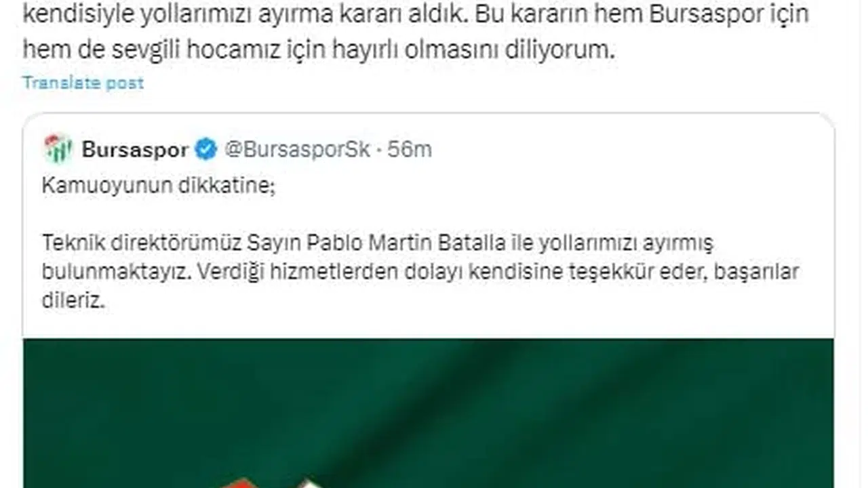Viewport: 868px width, 488px height.
Task: Click the 56m timestamp of the quoted post
Action: point(410,149)
